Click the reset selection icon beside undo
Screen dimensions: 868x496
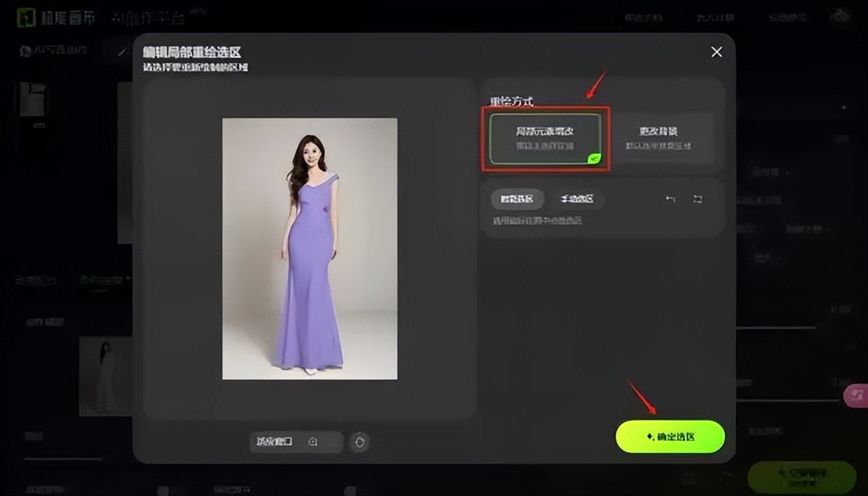[x=698, y=199]
